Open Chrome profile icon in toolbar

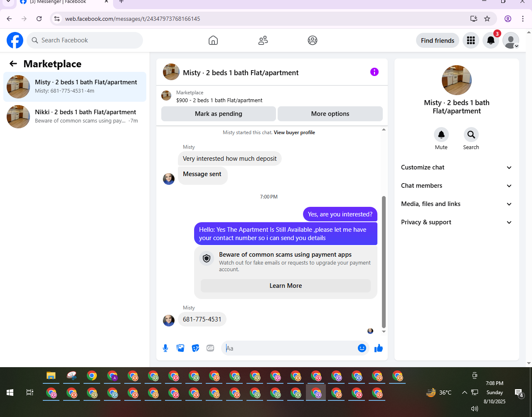coord(508,19)
